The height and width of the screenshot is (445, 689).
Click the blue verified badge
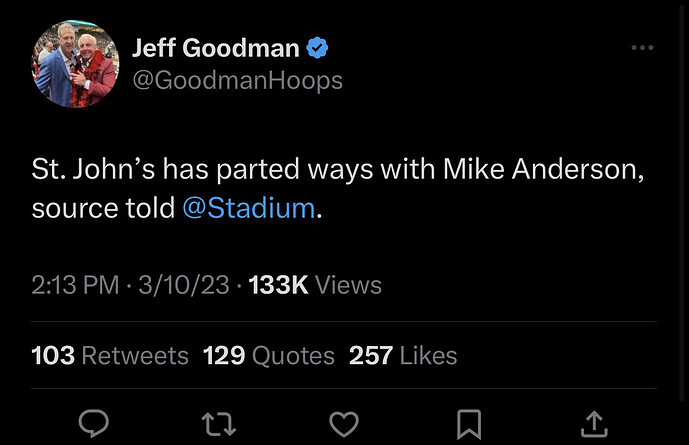(x=317, y=46)
